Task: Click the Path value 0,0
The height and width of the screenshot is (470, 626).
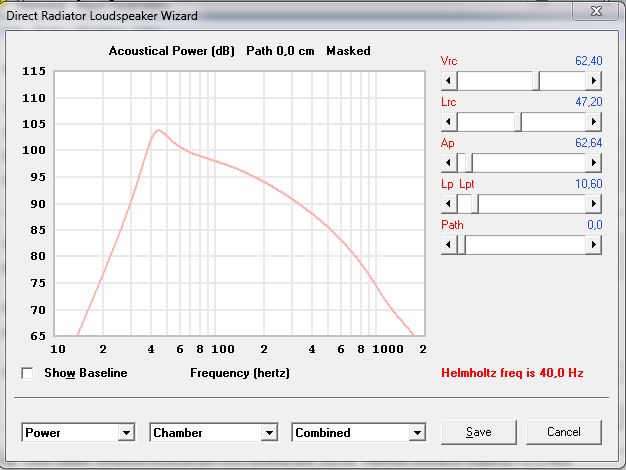Action: click(x=594, y=225)
